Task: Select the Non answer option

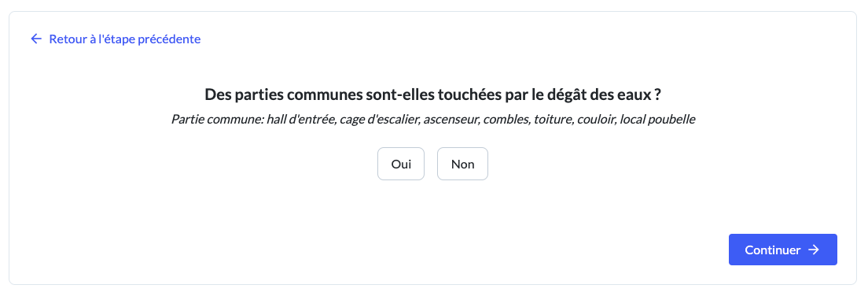Action: point(462,164)
